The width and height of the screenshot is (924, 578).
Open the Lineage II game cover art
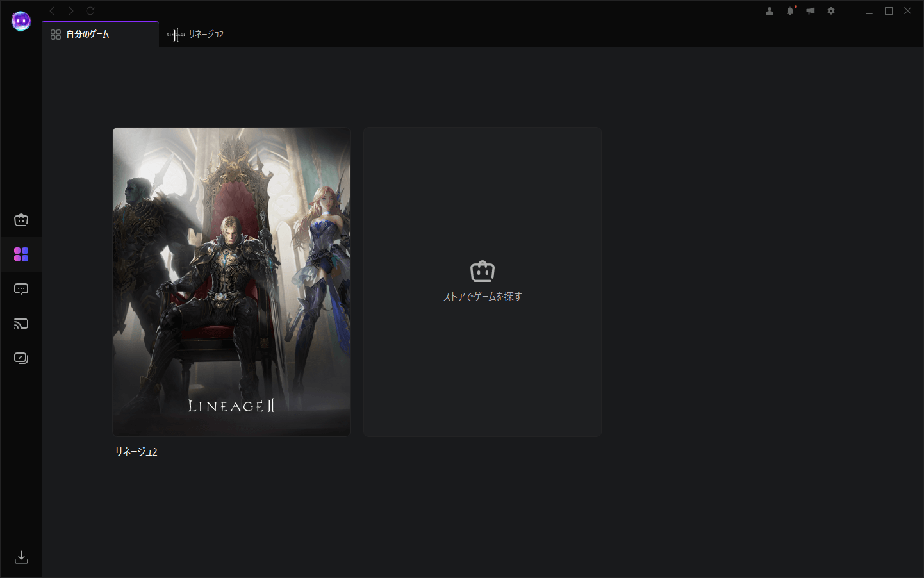231,282
